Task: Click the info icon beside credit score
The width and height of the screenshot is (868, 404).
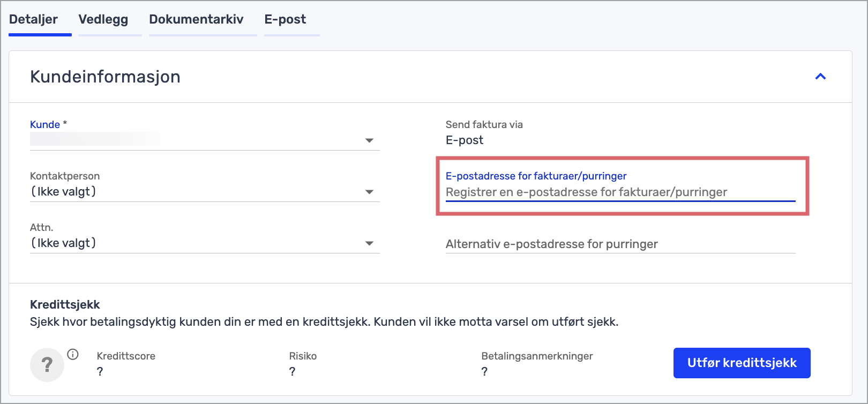Action: pyautogui.click(x=73, y=354)
